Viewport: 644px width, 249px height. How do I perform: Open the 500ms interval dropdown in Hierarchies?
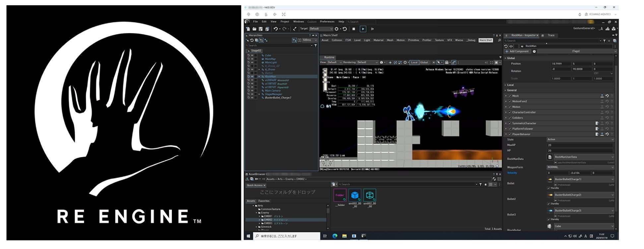coord(310,40)
